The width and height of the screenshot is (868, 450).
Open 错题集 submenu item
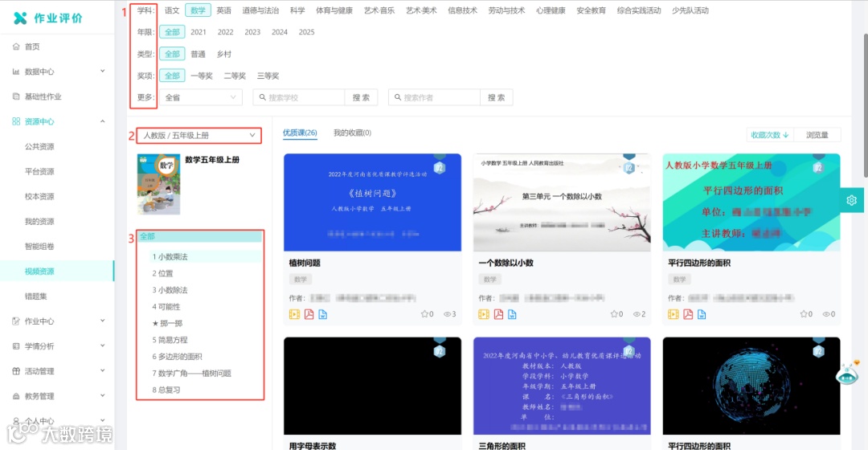[36, 297]
